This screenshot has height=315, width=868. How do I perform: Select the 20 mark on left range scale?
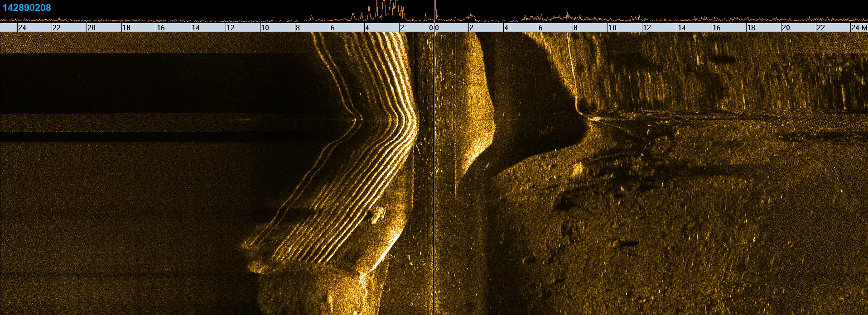point(91,28)
